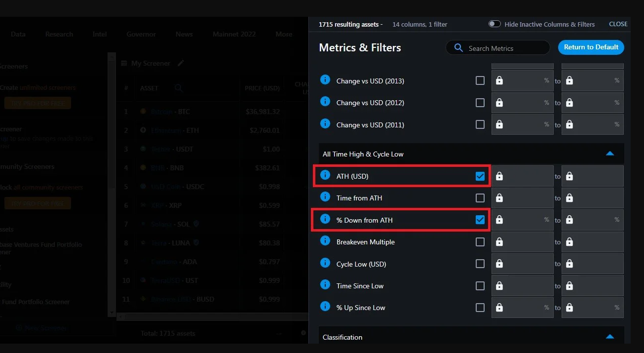Click lock icon in Breakeven Multiple minimum field
The height and width of the screenshot is (353, 644).
coord(499,242)
